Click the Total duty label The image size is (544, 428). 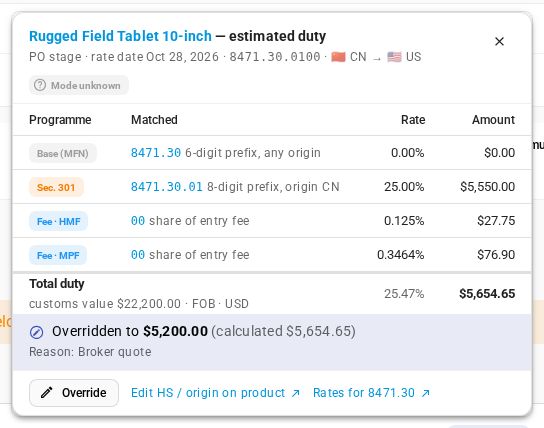57,284
